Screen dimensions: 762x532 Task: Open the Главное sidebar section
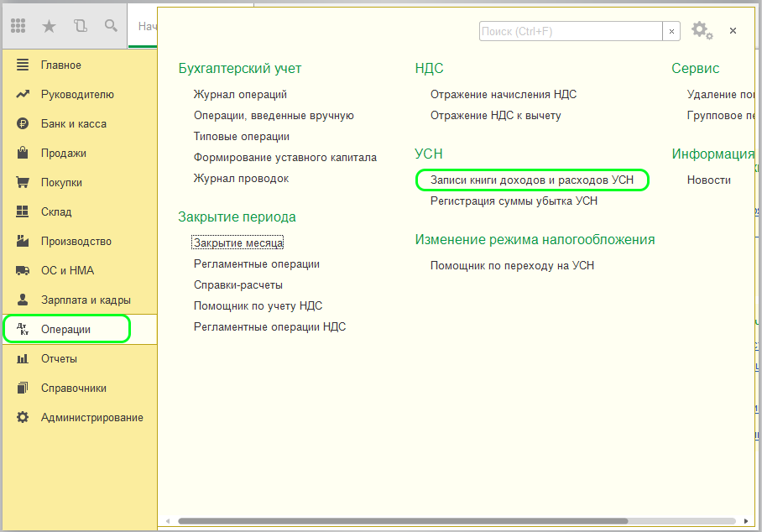(60, 65)
